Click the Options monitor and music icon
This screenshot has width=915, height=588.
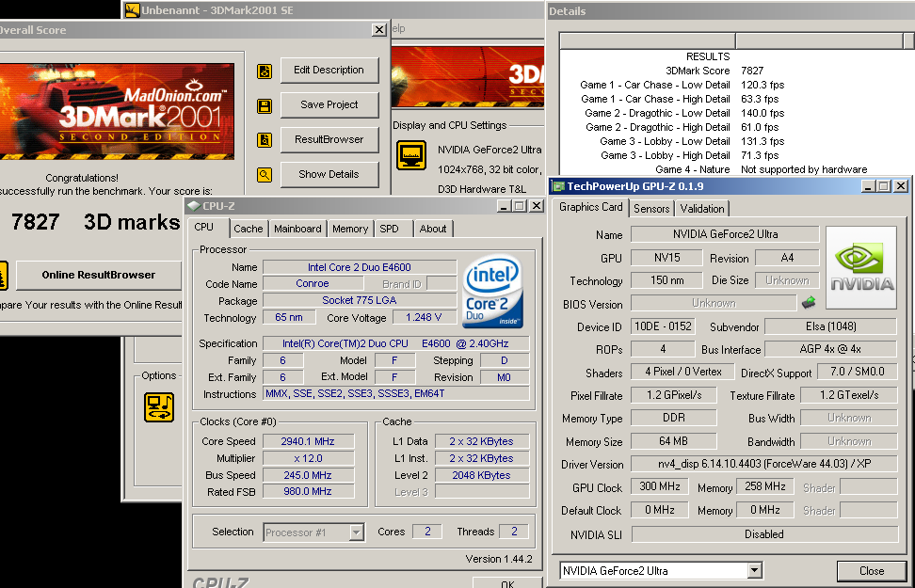159,407
